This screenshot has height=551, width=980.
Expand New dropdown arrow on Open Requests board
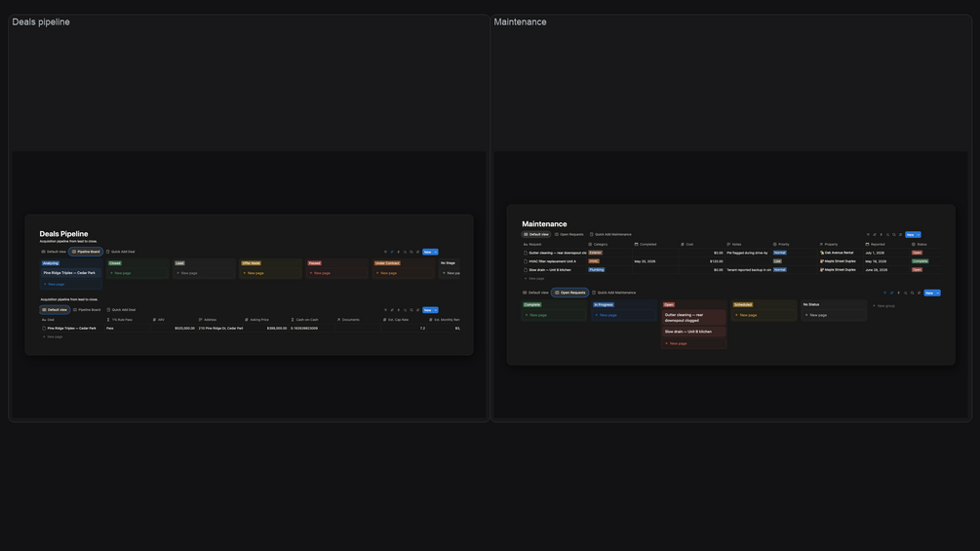click(x=937, y=293)
